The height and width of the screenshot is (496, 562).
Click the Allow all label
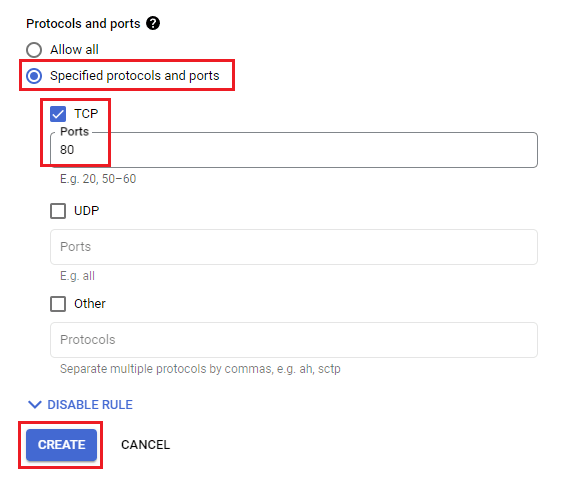(x=74, y=49)
